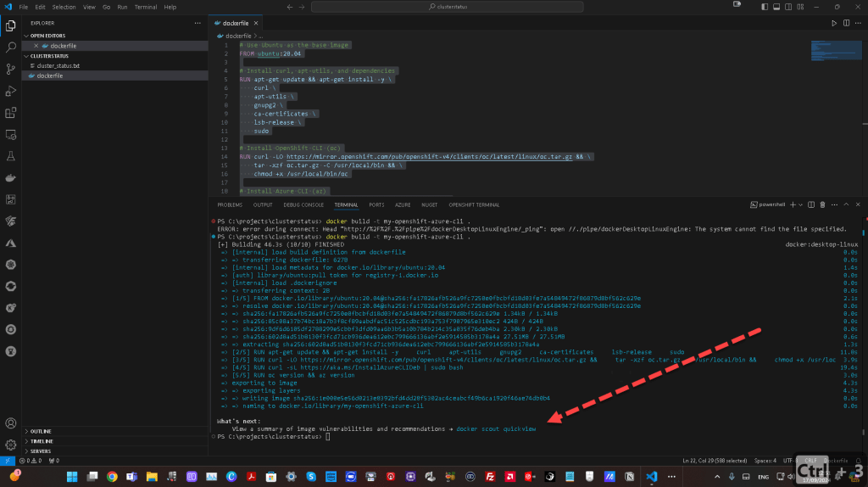Open the Help menu
The width and height of the screenshot is (868, 487).
170,7
